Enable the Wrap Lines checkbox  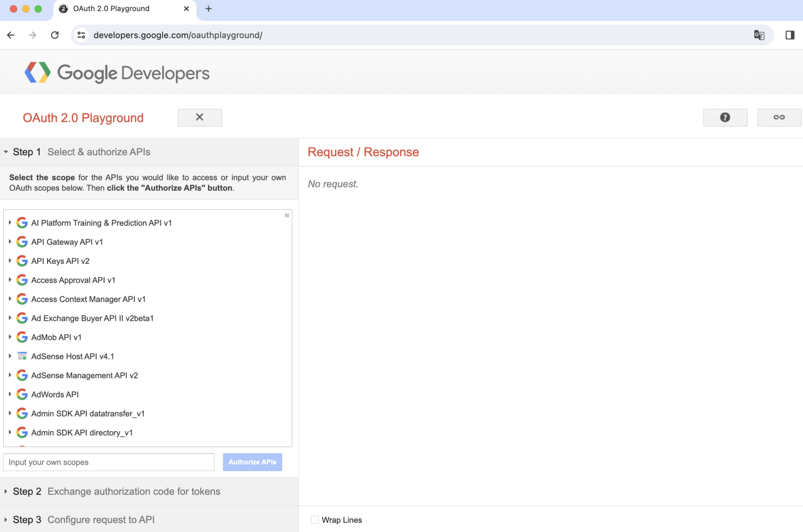[315, 519]
